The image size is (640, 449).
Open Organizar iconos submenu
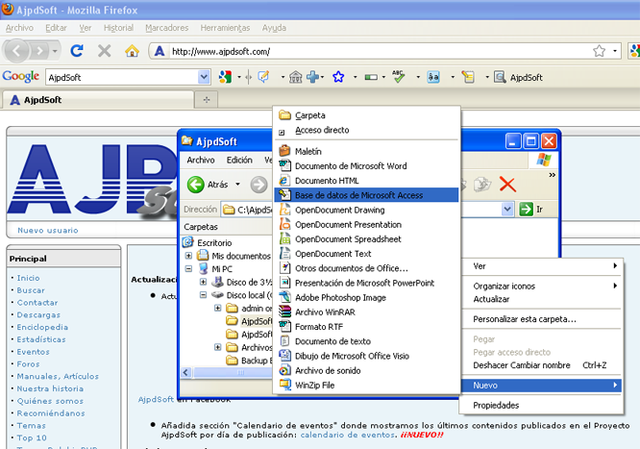click(x=542, y=286)
